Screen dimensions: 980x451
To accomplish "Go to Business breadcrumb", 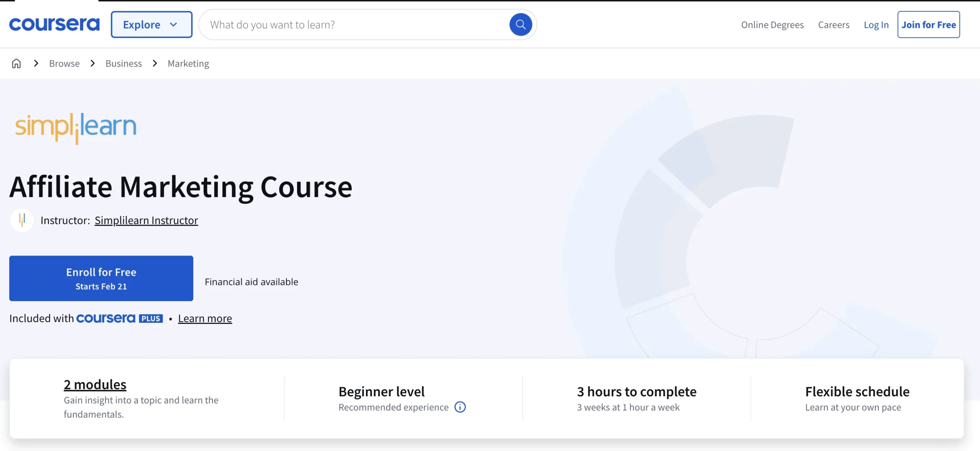I will [124, 63].
